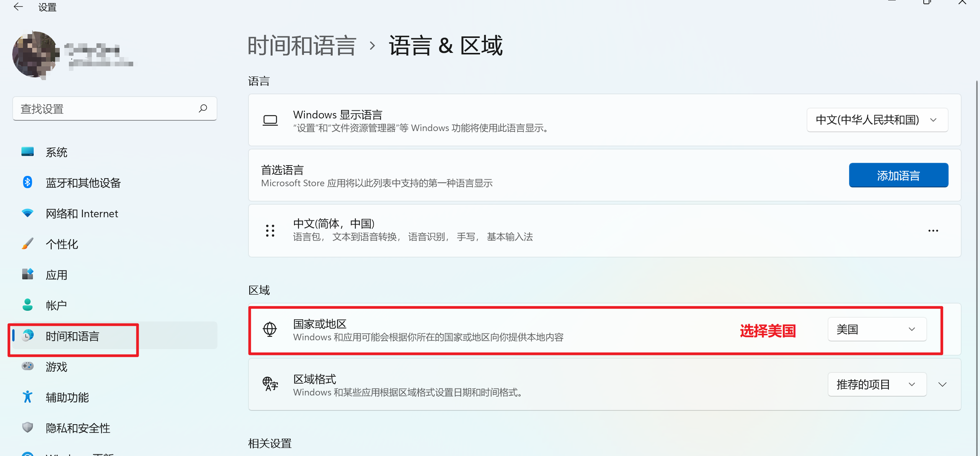Click the 个性化 paintbrush icon
The height and width of the screenshot is (456, 980).
28,243
